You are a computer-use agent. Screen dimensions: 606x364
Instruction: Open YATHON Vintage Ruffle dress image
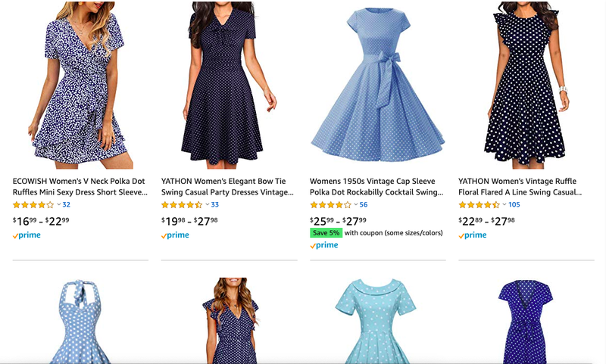(526, 85)
